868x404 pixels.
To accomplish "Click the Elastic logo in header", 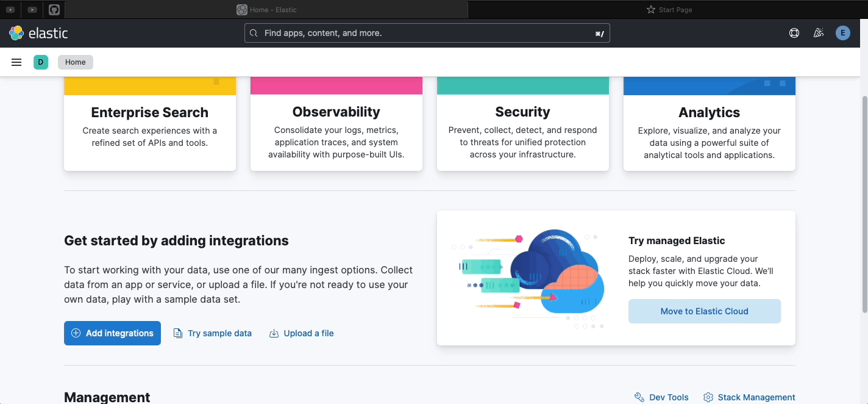I will tap(38, 33).
